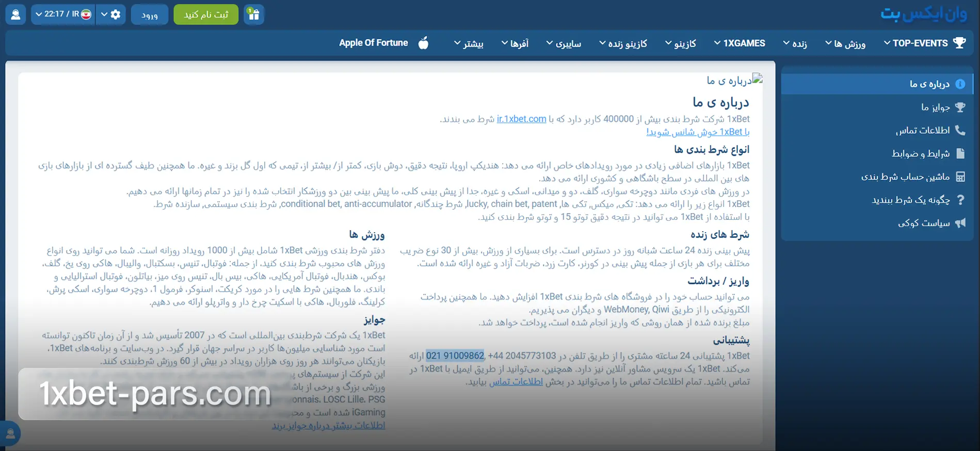The image size is (980, 451).
Task: Click the انواع شرط بندی ها heading
Action: pyautogui.click(x=712, y=149)
